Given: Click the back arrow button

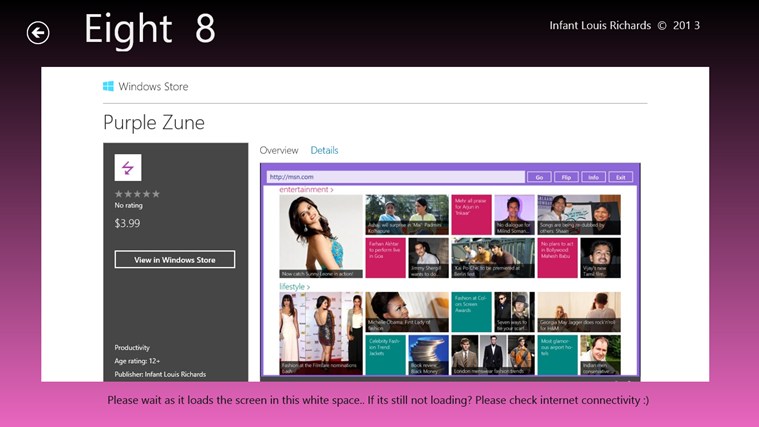Looking at the screenshot, I should click(x=38, y=33).
